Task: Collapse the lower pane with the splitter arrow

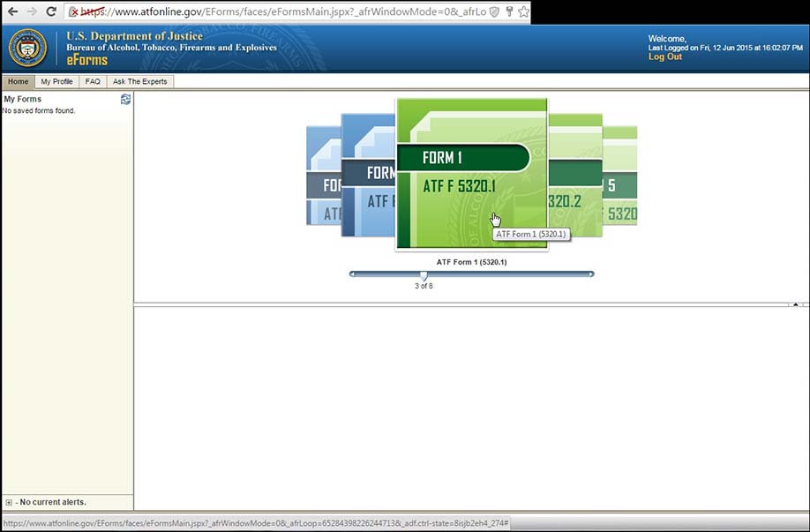Action: [796, 304]
